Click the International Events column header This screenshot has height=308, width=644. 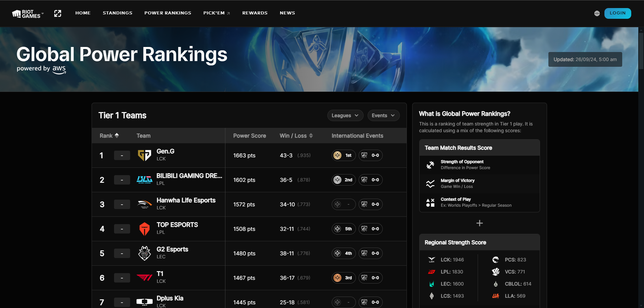coord(357,136)
